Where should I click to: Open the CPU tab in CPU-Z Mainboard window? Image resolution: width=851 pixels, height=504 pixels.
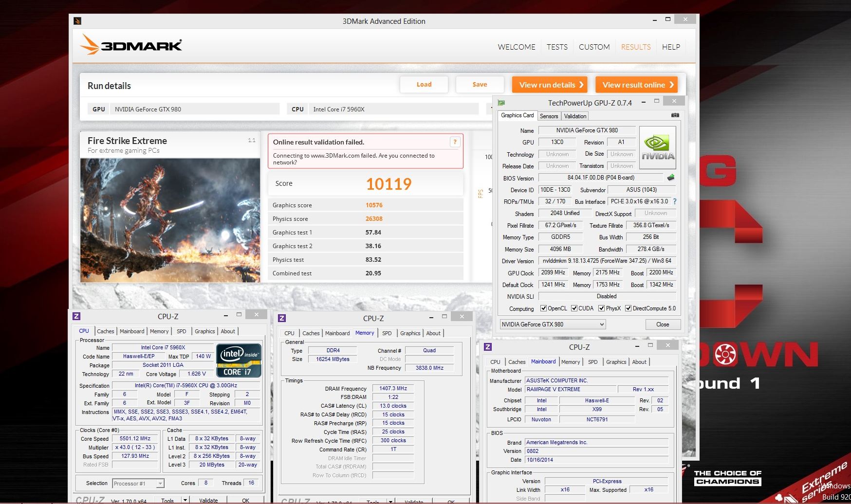click(495, 362)
